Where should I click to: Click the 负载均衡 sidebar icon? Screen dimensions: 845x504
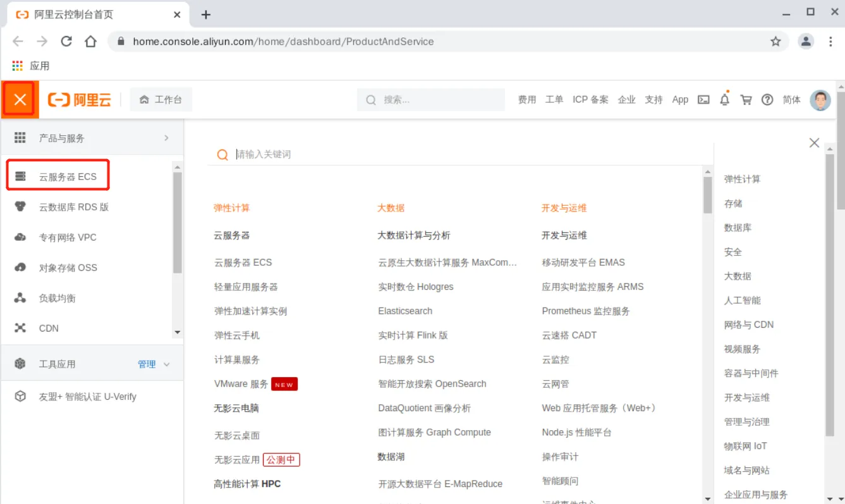coord(20,297)
